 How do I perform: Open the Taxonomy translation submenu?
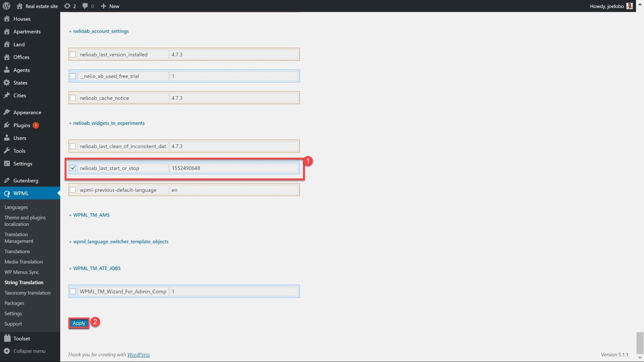tap(27, 293)
